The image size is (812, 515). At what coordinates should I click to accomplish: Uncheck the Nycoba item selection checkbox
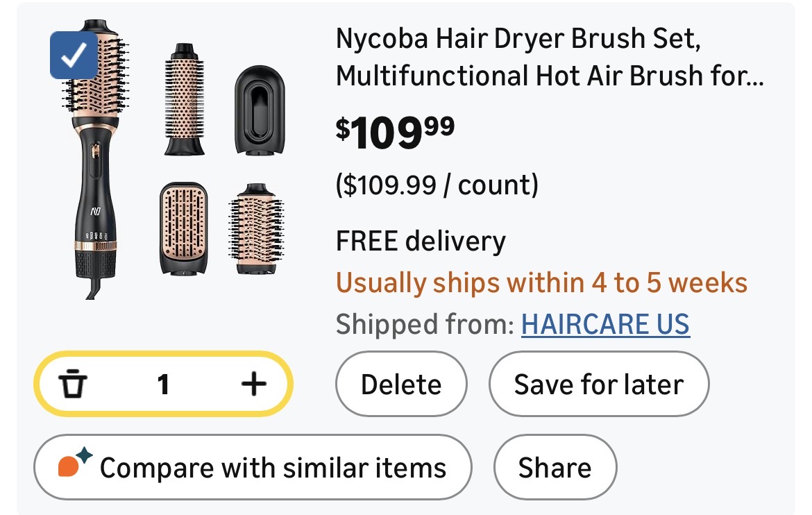(x=74, y=56)
